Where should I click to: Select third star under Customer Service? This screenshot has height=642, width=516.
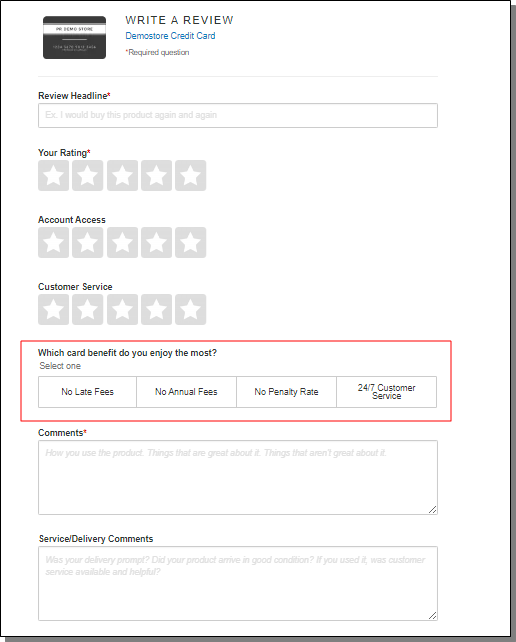point(122,310)
